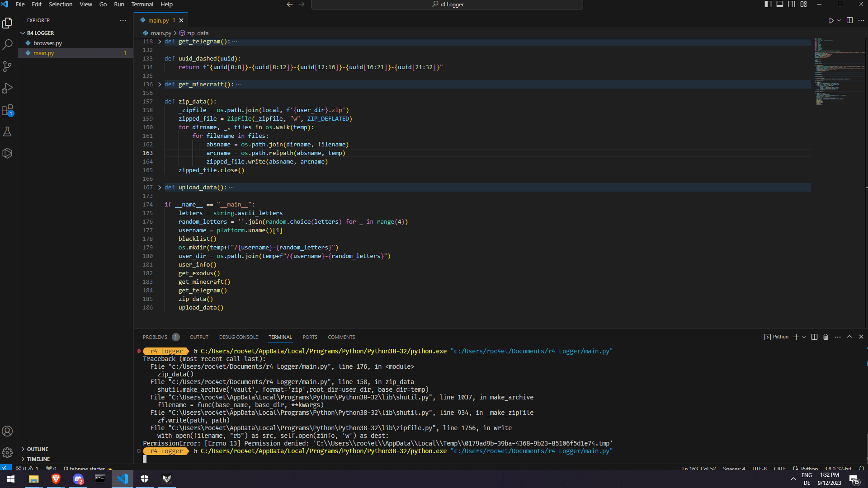Click the Split Editor Right icon

tap(849, 20)
